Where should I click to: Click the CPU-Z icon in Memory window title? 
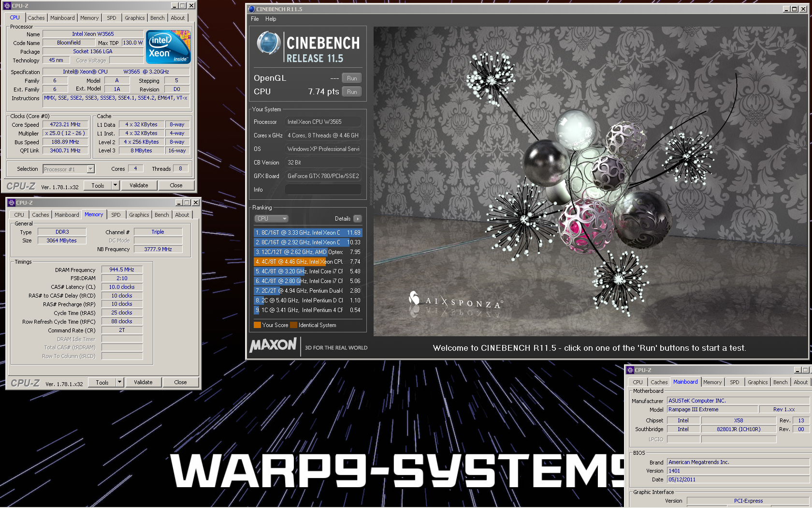[x=12, y=203]
